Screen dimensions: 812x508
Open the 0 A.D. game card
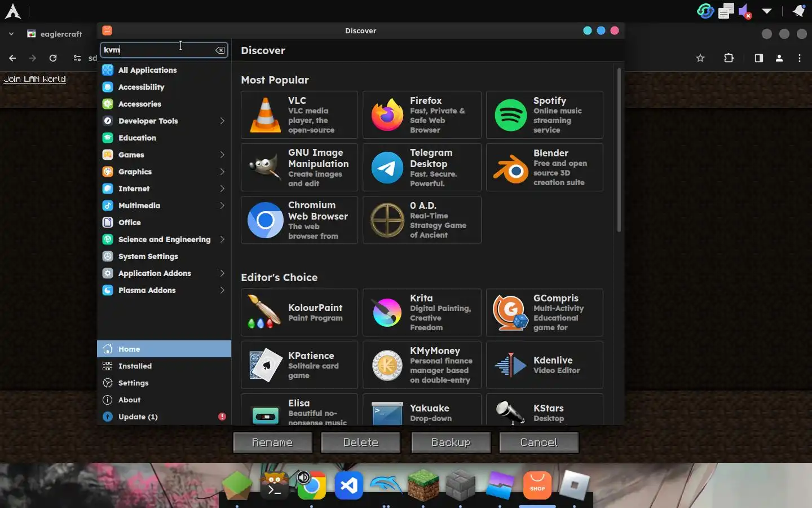pos(422,220)
